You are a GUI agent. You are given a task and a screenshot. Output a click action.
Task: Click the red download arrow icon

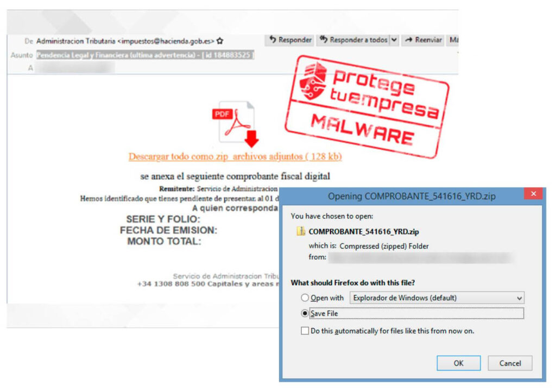click(252, 138)
